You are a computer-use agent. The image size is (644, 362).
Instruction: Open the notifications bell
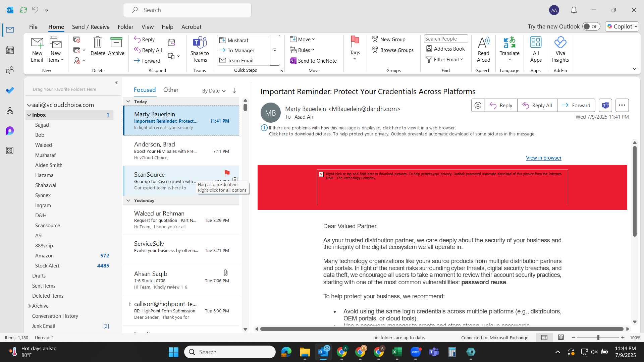pyautogui.click(x=574, y=10)
